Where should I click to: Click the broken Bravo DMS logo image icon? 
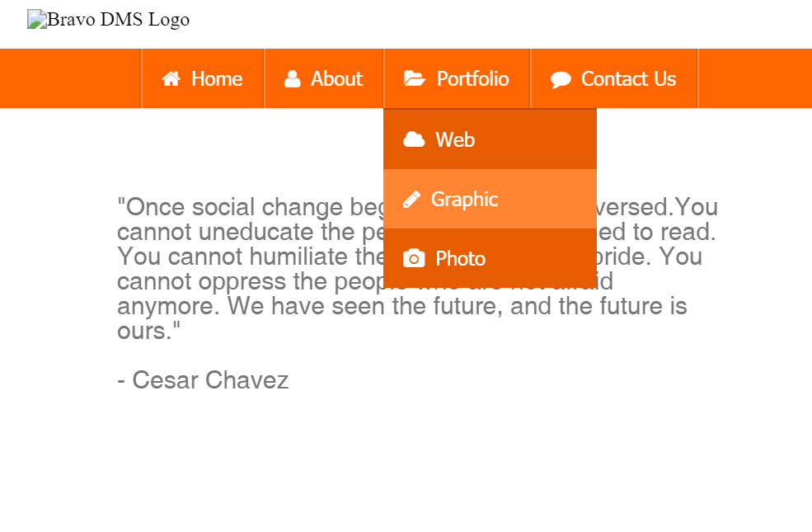(37, 20)
